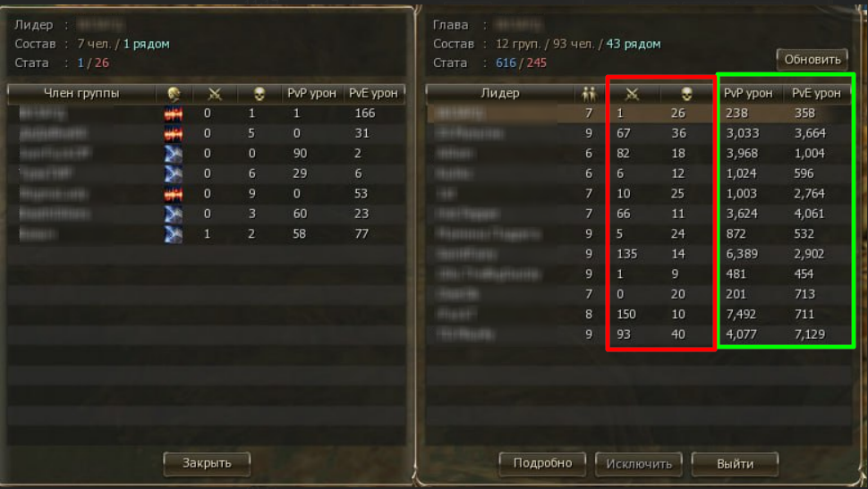Click the group size people icon header
This screenshot has height=489, width=868.
pos(589,94)
